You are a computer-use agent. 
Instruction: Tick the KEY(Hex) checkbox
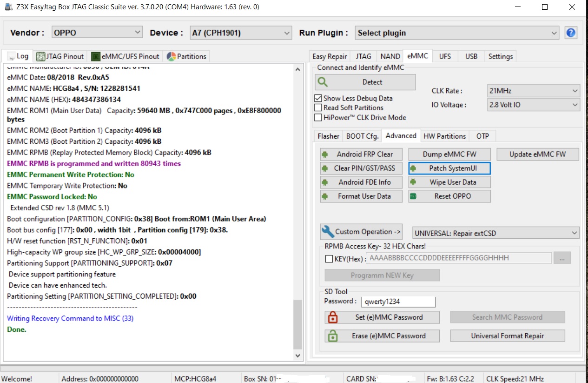[x=329, y=259]
